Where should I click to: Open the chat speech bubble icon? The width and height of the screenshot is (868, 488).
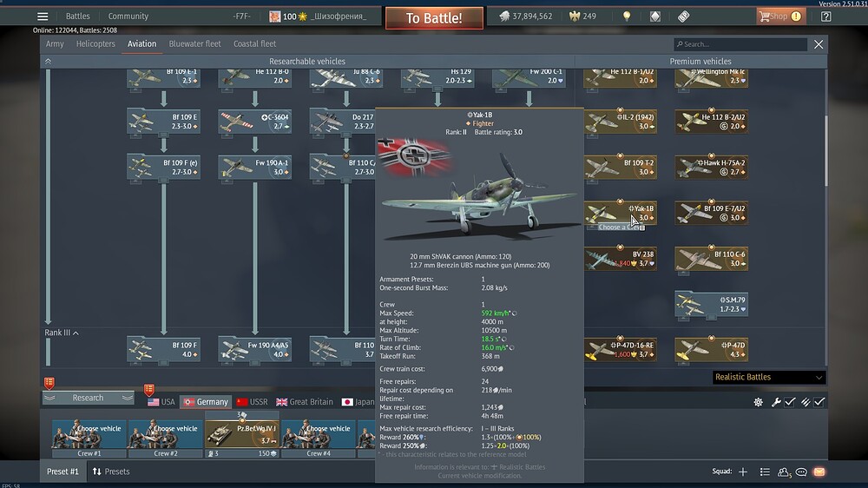pos(801,472)
